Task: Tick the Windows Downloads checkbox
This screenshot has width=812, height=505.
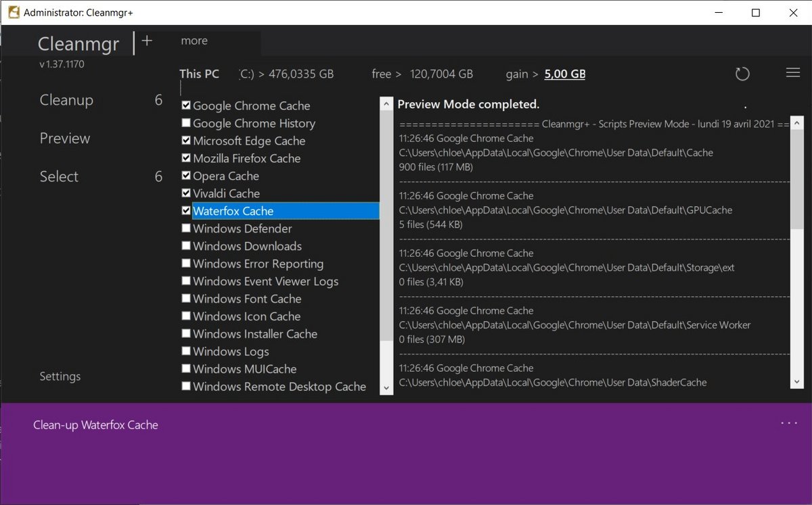Action: (186, 246)
